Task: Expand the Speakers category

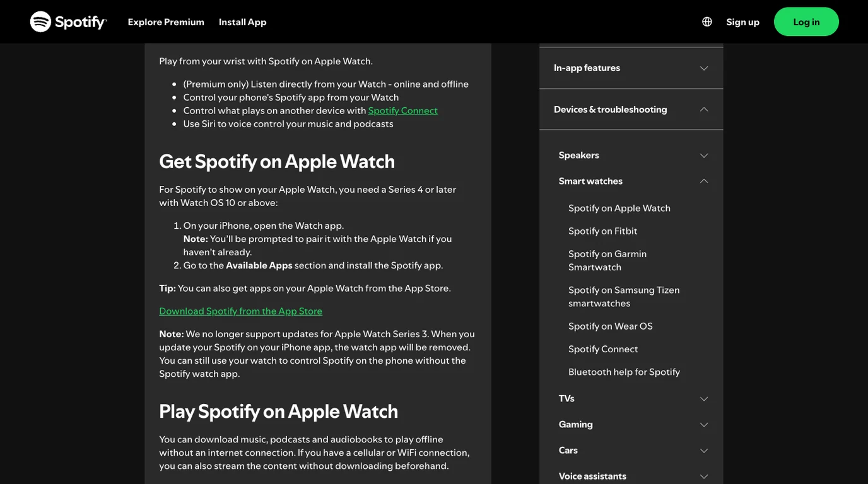Action: [633, 155]
